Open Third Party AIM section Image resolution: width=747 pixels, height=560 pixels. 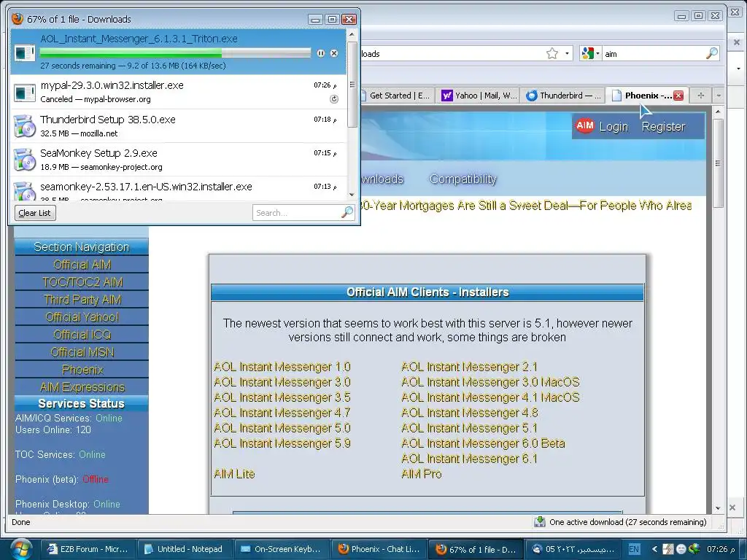click(x=82, y=300)
